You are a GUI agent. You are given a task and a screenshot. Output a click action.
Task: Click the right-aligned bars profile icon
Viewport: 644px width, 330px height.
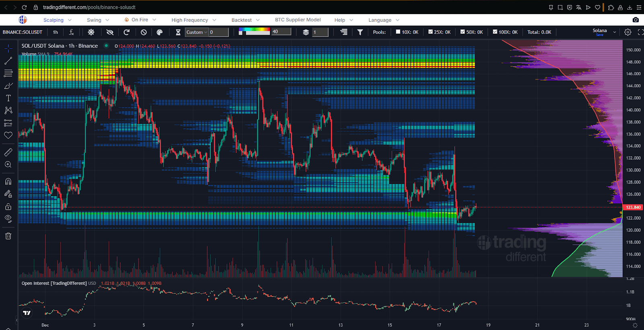(x=344, y=32)
